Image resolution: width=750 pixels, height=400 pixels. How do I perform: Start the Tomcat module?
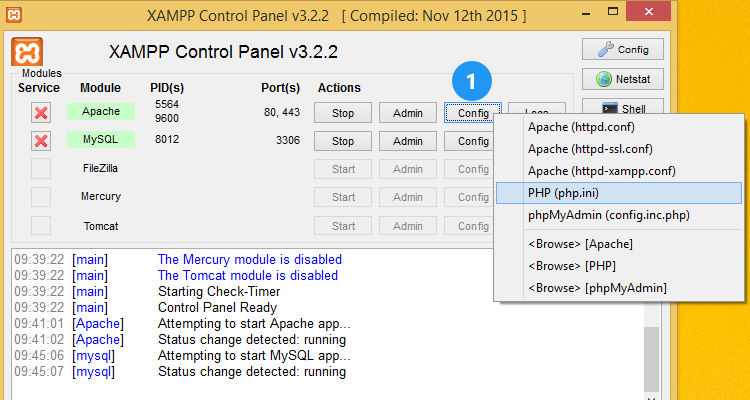coord(343,225)
